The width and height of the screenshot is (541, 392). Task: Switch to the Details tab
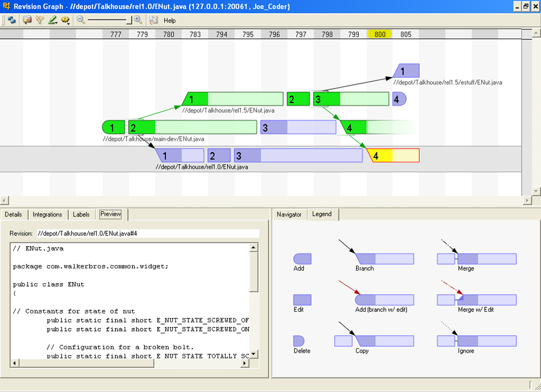[13, 215]
